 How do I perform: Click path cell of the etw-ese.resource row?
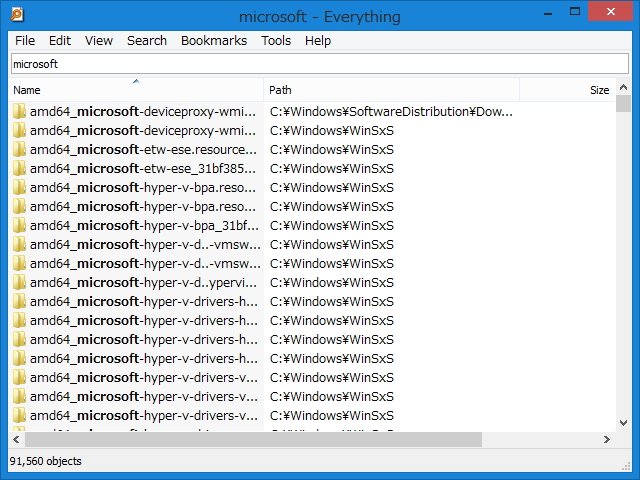(x=331, y=150)
